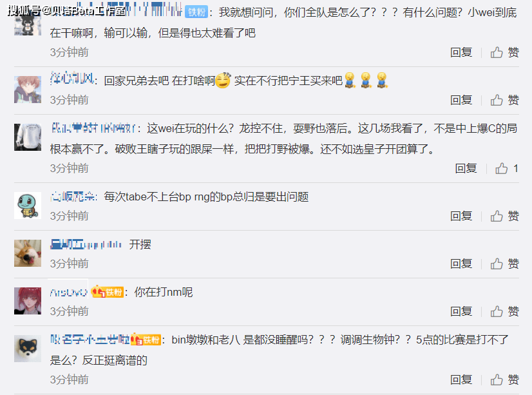
Task: Reply to the 开摆 comment
Action: tap(461, 264)
